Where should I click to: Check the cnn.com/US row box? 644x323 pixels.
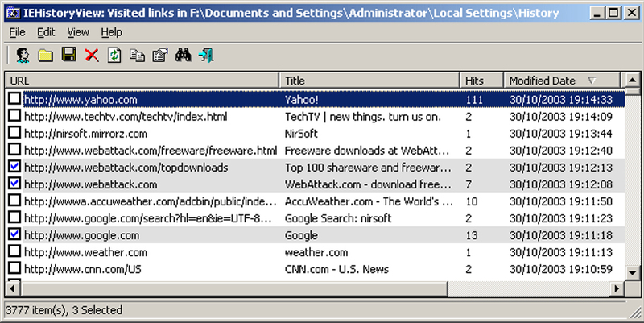pyautogui.click(x=14, y=268)
